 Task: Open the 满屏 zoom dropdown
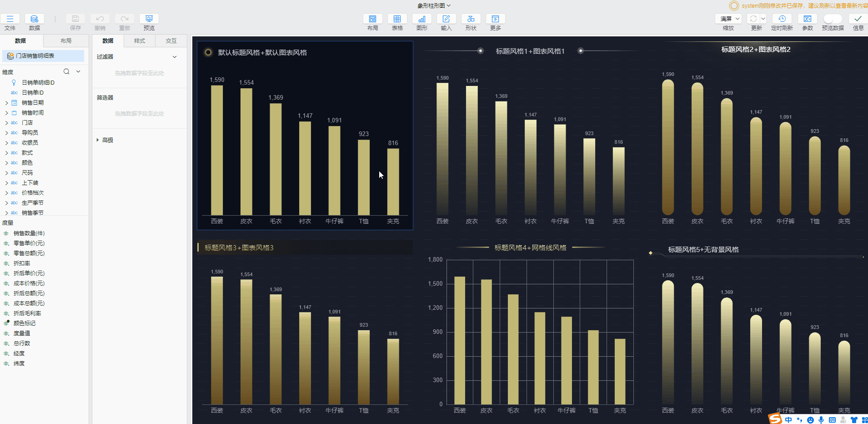coord(728,19)
